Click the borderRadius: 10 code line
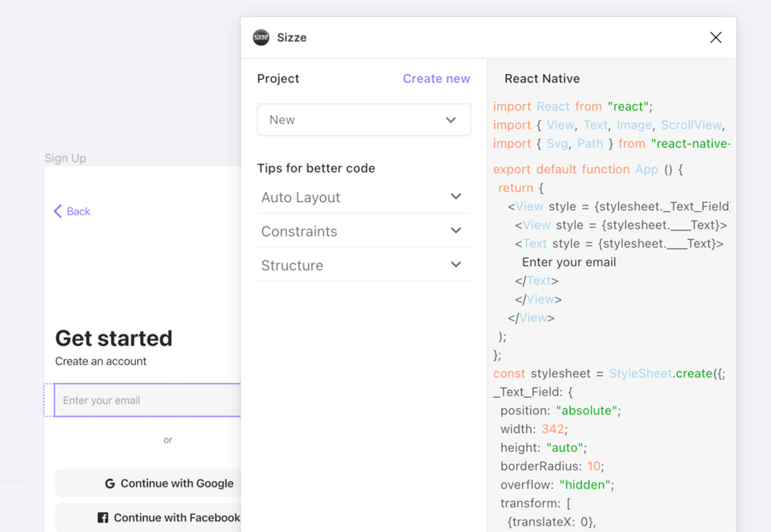Viewport: 771px width, 532px height. pyautogui.click(x=552, y=466)
